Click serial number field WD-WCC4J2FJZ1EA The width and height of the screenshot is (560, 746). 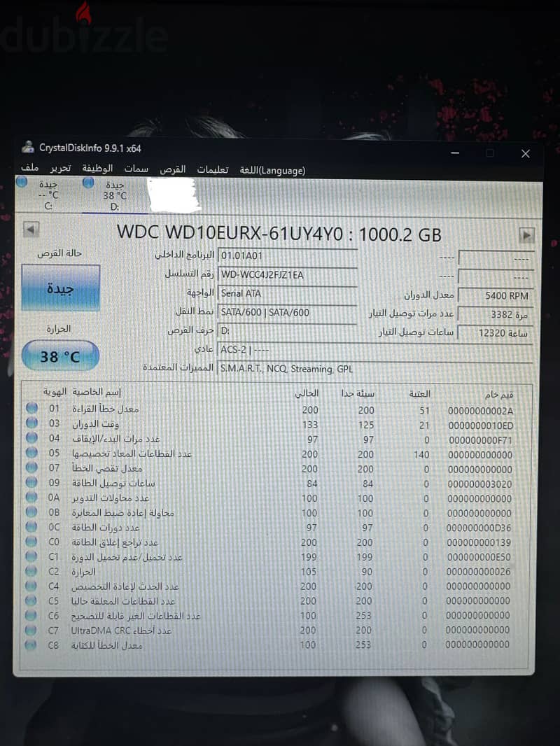pos(288,275)
